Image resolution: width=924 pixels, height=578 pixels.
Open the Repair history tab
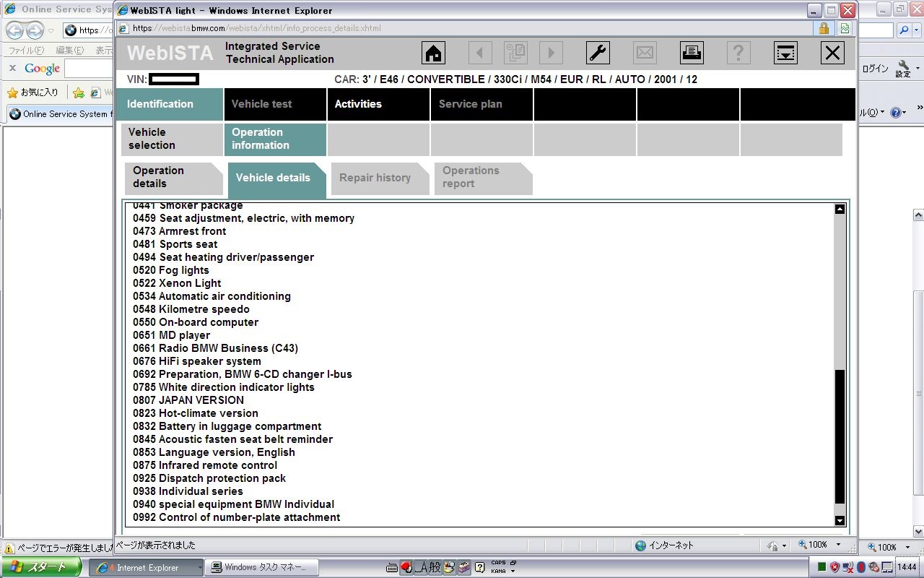click(x=380, y=178)
